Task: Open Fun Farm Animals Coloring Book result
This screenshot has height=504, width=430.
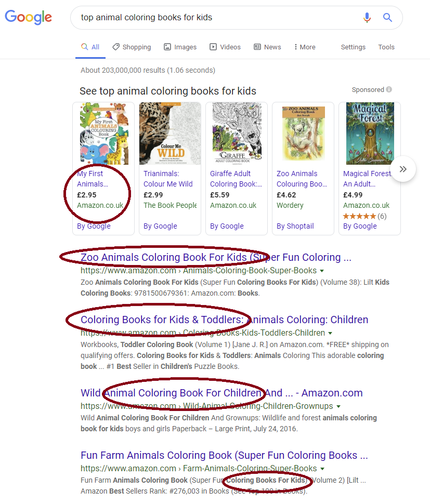Action: (x=224, y=456)
